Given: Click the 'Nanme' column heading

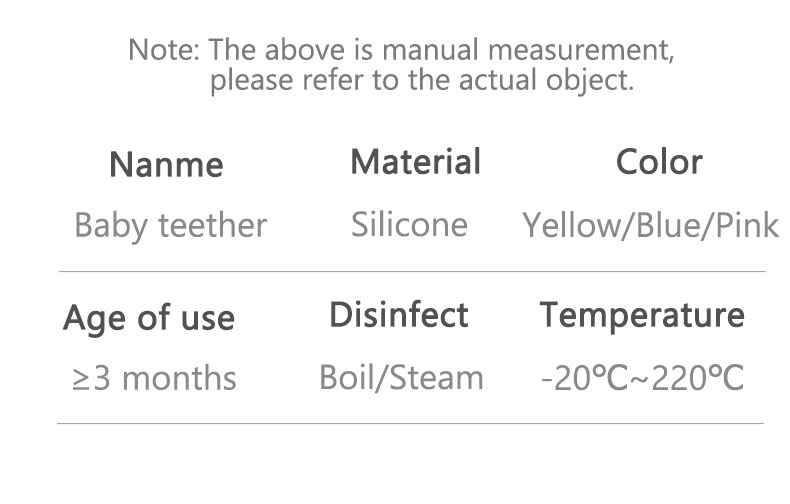Looking at the screenshot, I should coord(166,164).
